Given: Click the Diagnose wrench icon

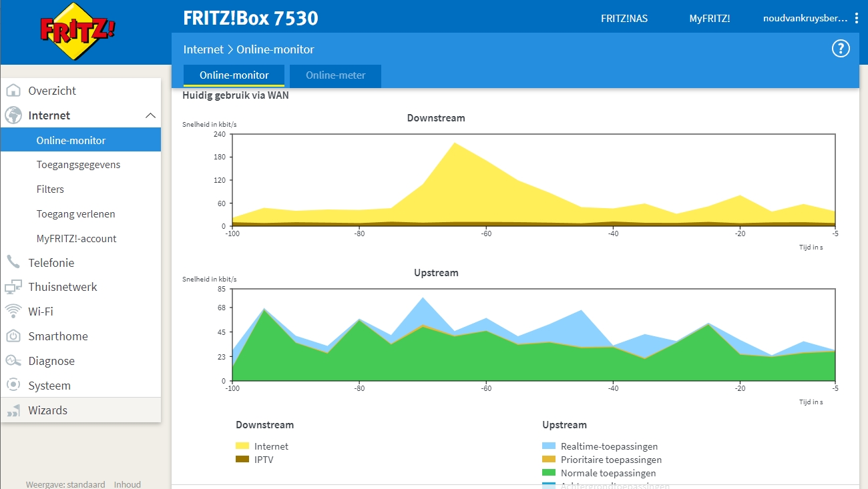Looking at the screenshot, I should tap(13, 360).
